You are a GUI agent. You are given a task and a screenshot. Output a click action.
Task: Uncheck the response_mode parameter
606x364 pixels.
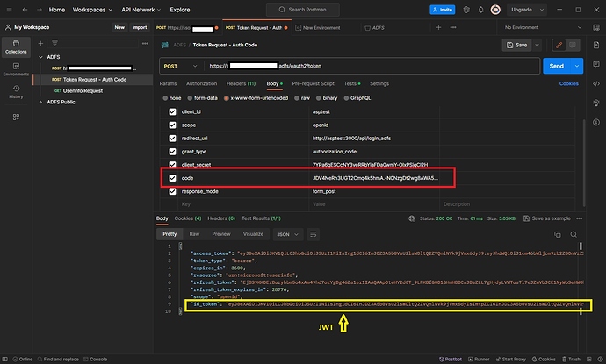tap(172, 191)
